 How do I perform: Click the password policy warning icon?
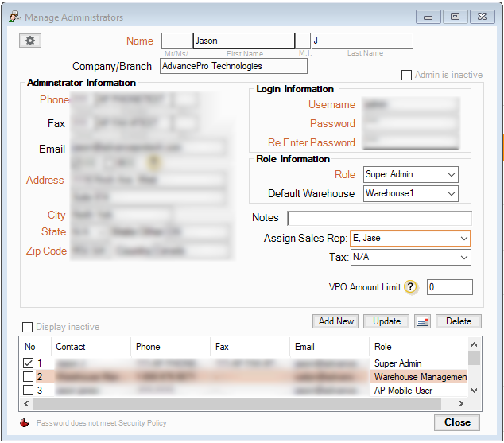coord(25,423)
